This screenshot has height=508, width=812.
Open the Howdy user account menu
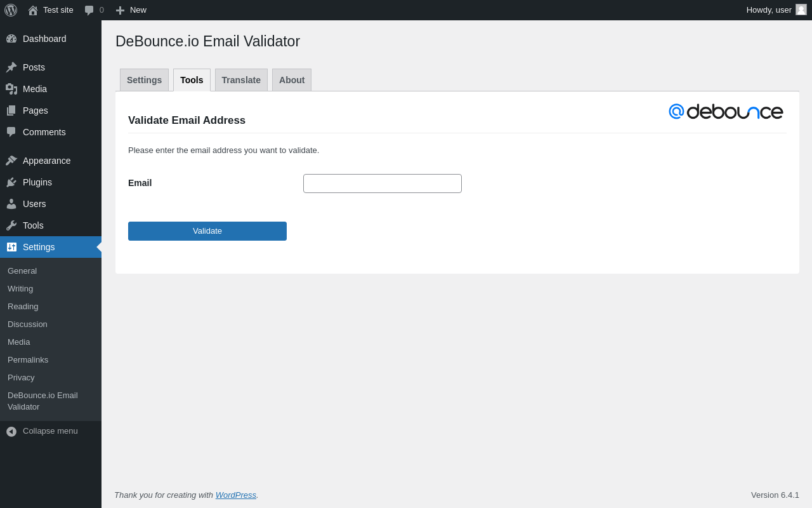[776, 10]
